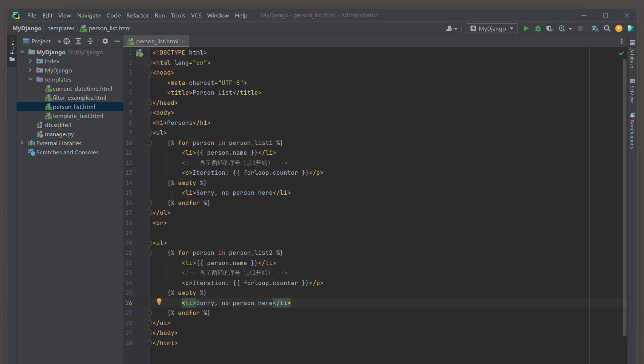Image resolution: width=644 pixels, height=364 pixels.
Task: Collapse the templates folder
Action: tap(31, 79)
